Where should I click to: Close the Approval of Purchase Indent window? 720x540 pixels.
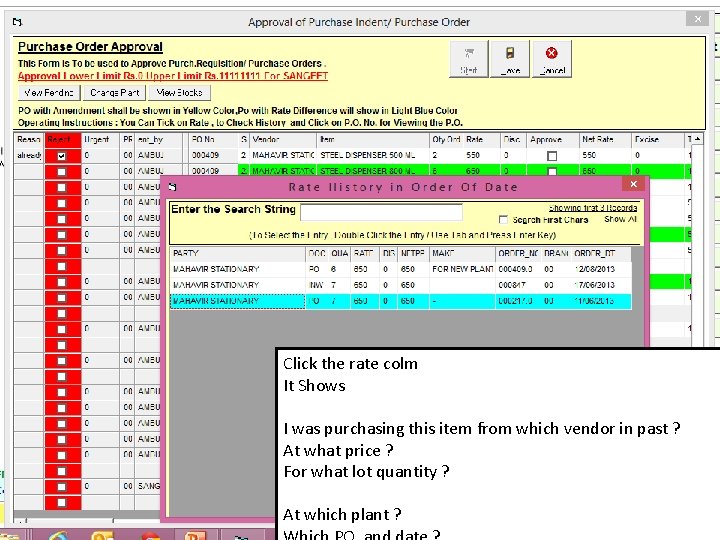tap(698, 19)
